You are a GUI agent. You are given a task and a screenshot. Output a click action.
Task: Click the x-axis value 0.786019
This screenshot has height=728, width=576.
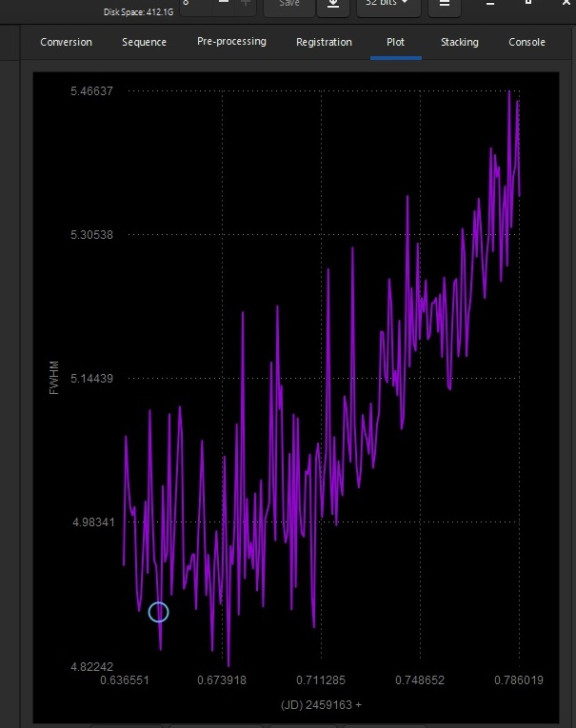(519, 680)
